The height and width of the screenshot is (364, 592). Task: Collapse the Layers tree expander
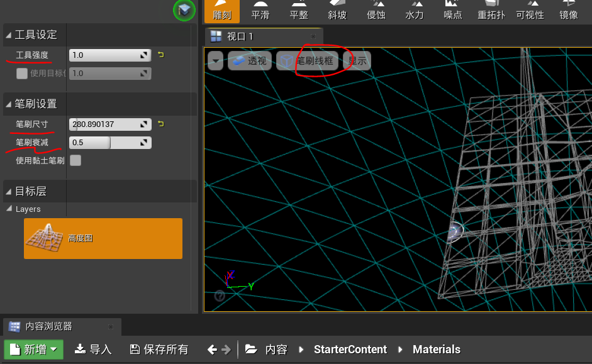point(9,209)
